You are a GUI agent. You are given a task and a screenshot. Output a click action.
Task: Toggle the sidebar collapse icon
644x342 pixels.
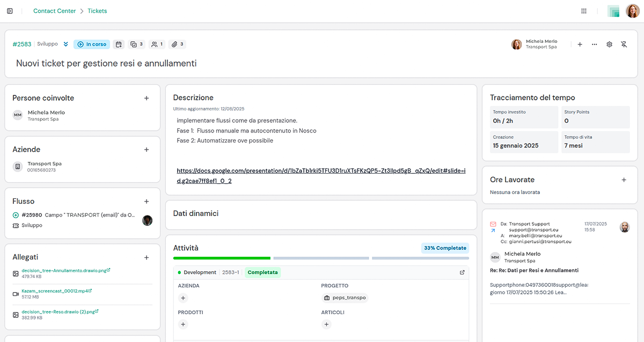click(x=10, y=11)
